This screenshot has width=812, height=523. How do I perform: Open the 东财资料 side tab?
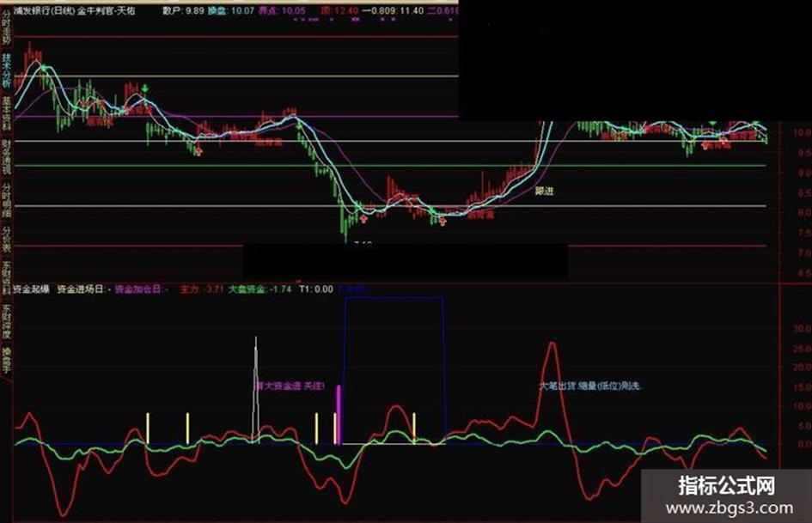click(6, 277)
